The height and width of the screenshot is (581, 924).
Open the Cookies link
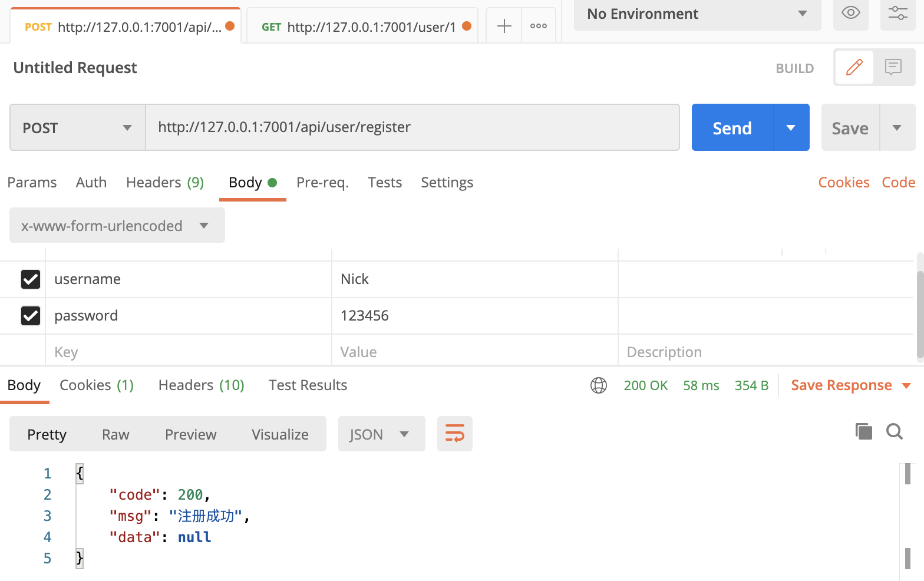(844, 183)
